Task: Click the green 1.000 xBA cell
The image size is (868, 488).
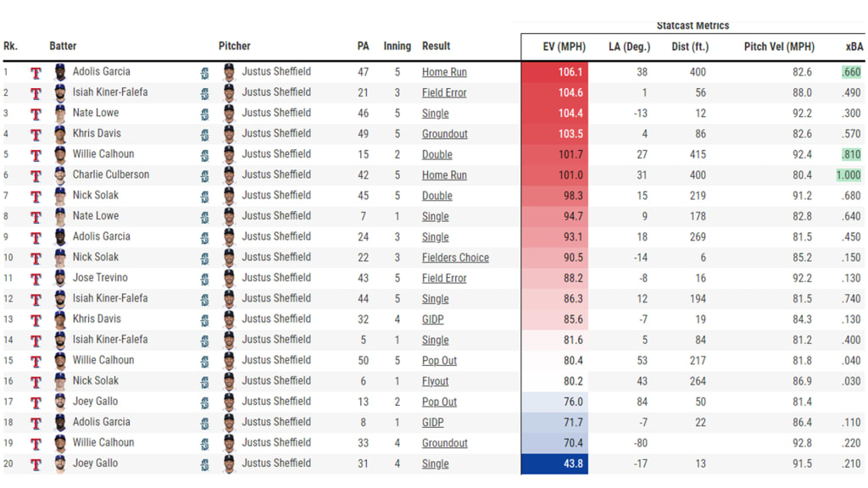Action: [848, 175]
